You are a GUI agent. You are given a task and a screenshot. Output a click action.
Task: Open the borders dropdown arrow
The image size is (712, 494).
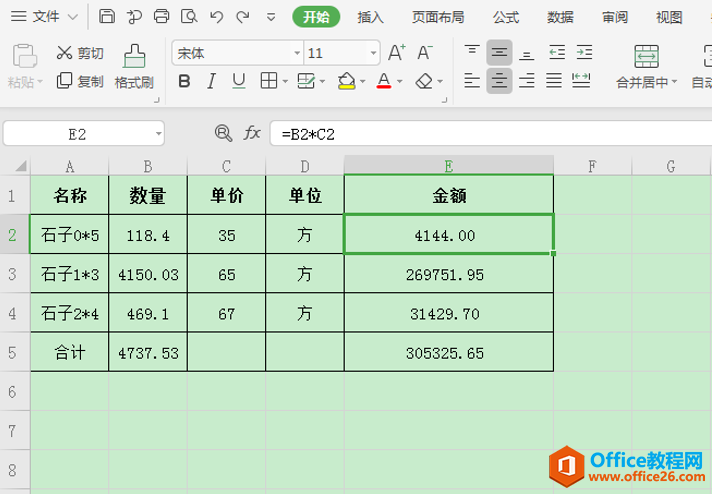pos(285,82)
